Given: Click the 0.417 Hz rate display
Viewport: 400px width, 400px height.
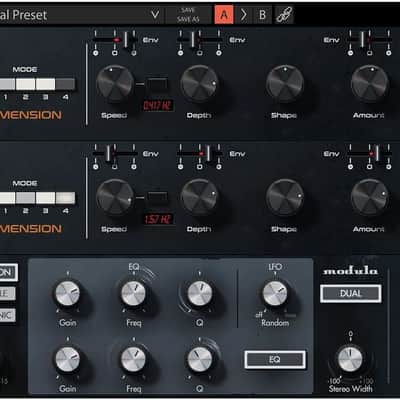Looking at the screenshot, I should pos(158,106).
